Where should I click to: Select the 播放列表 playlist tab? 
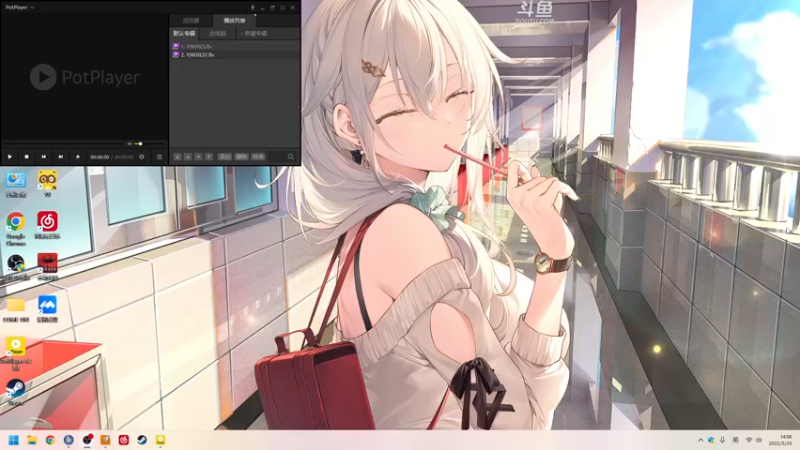(234, 20)
